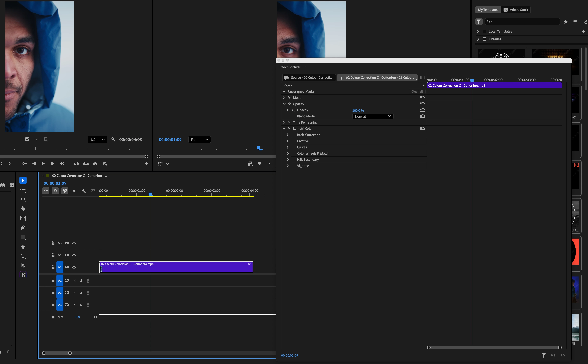Hide the V1 track output
Screen dimensions: 588x364
point(74,267)
